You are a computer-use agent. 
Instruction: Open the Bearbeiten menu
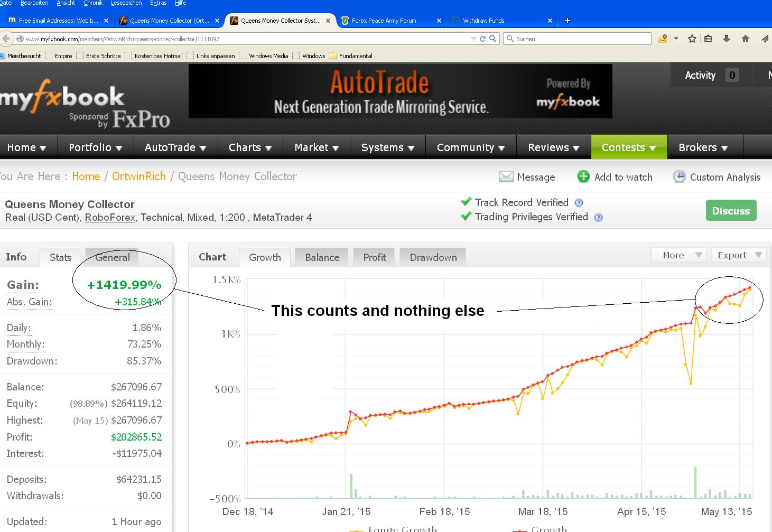pos(34,3)
